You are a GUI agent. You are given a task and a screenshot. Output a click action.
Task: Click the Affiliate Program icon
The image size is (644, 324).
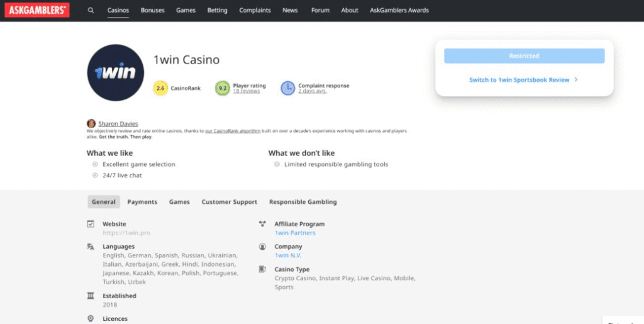[x=262, y=224]
